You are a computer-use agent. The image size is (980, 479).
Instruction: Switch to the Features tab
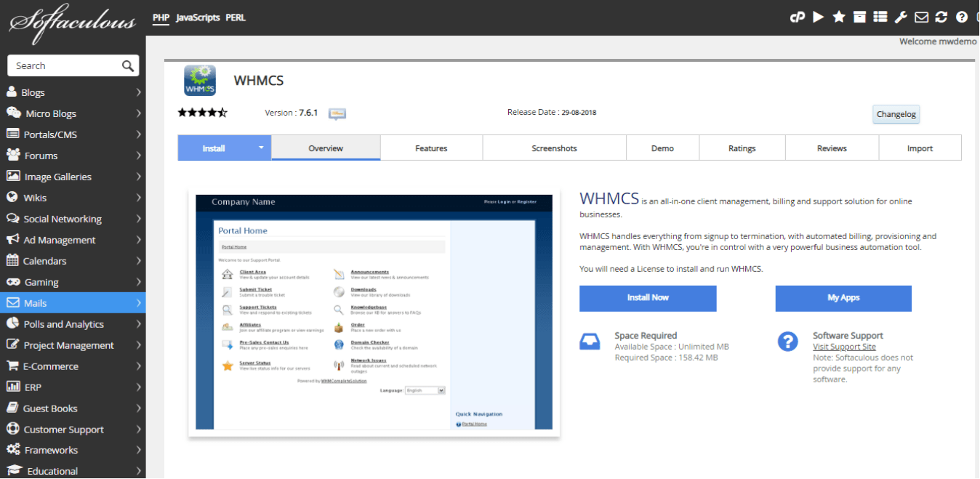pyautogui.click(x=431, y=148)
